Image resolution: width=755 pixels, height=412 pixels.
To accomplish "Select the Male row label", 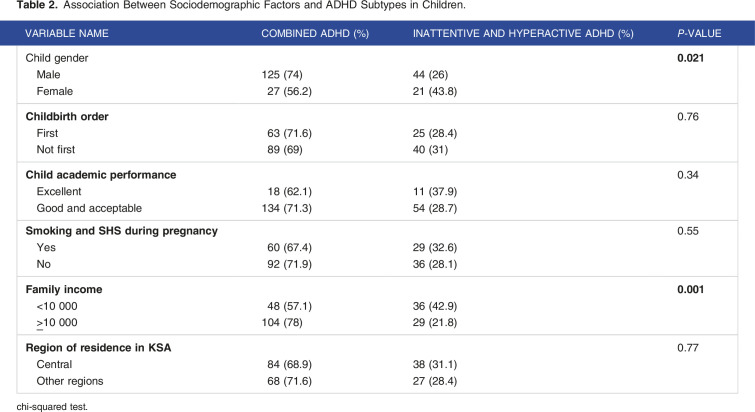I will [50, 76].
